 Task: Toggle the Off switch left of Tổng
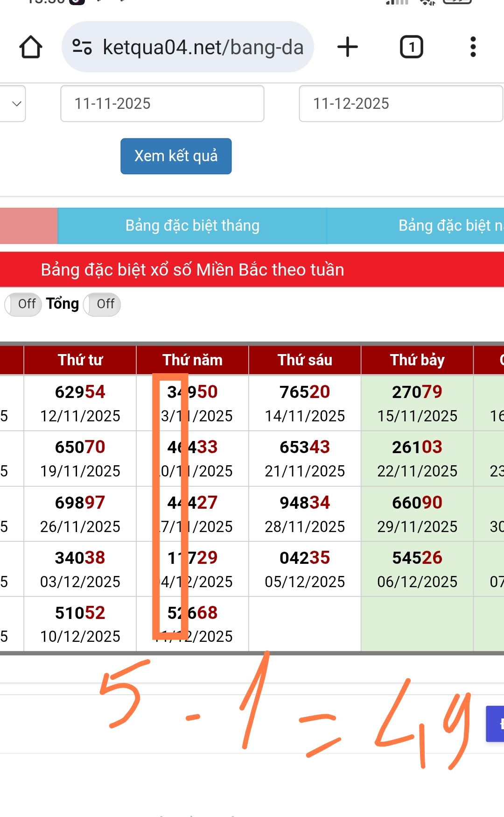[23, 304]
